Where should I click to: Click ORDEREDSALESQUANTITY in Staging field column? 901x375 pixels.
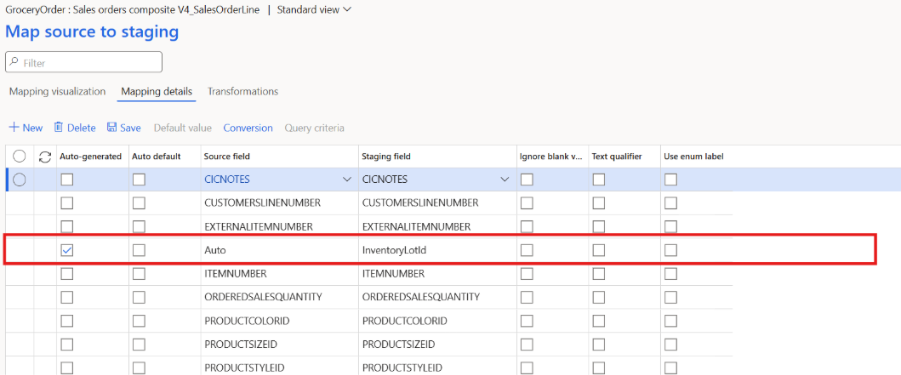[421, 297]
